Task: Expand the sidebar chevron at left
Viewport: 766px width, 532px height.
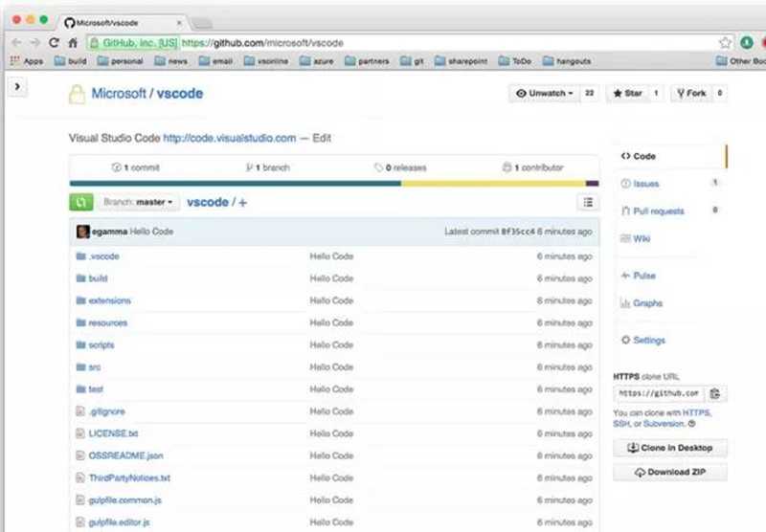Action: [x=17, y=87]
